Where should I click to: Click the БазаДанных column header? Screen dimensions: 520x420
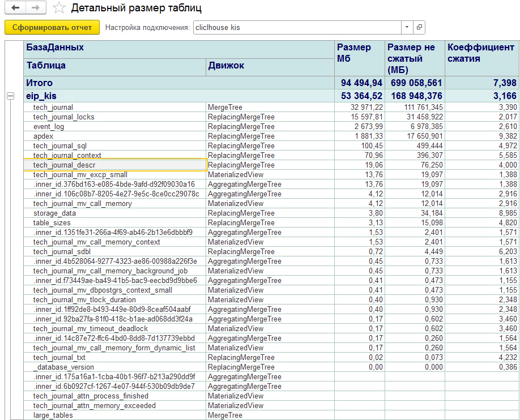coord(55,48)
